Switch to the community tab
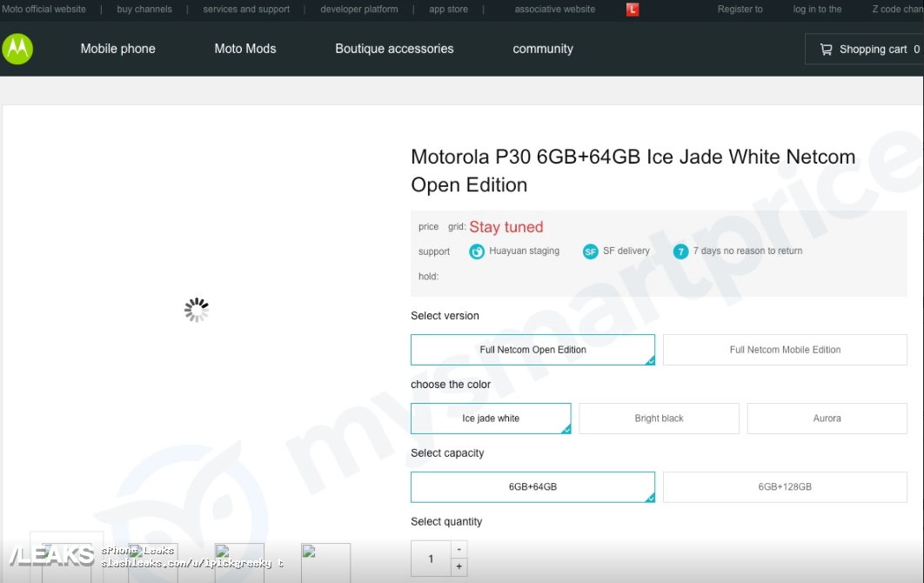The height and width of the screenshot is (583, 924). point(542,49)
